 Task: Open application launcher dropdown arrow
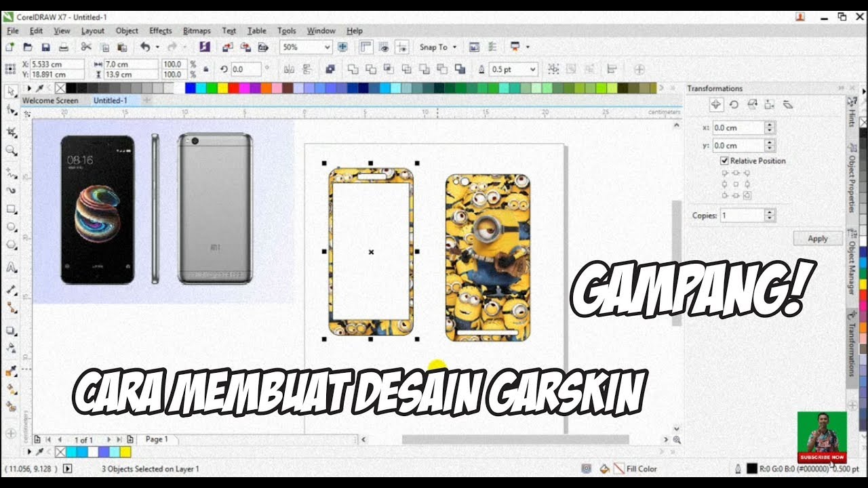(527, 47)
